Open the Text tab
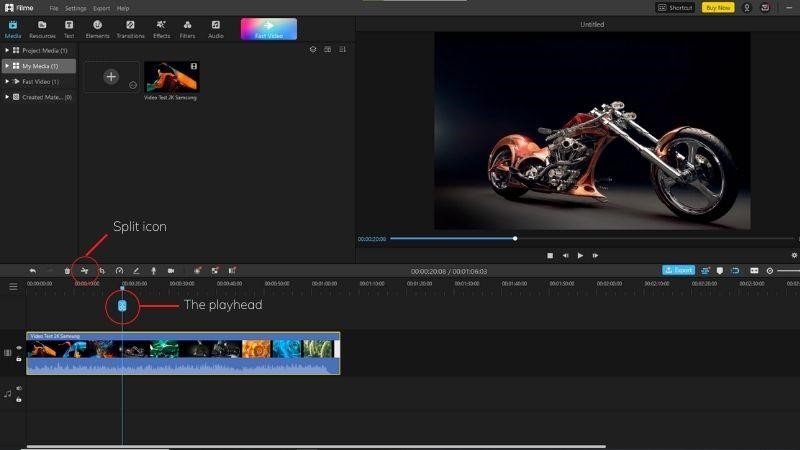Screen dimensions: 800x450 point(69,29)
